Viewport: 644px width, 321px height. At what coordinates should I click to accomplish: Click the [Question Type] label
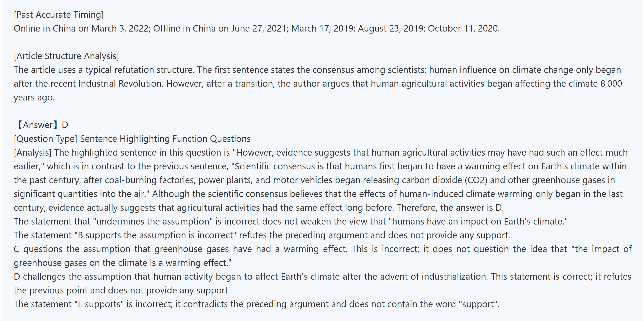pos(46,139)
